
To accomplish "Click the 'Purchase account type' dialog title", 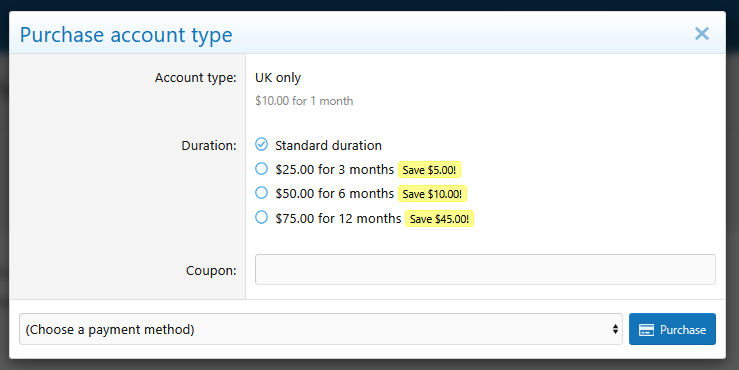I will [x=126, y=35].
